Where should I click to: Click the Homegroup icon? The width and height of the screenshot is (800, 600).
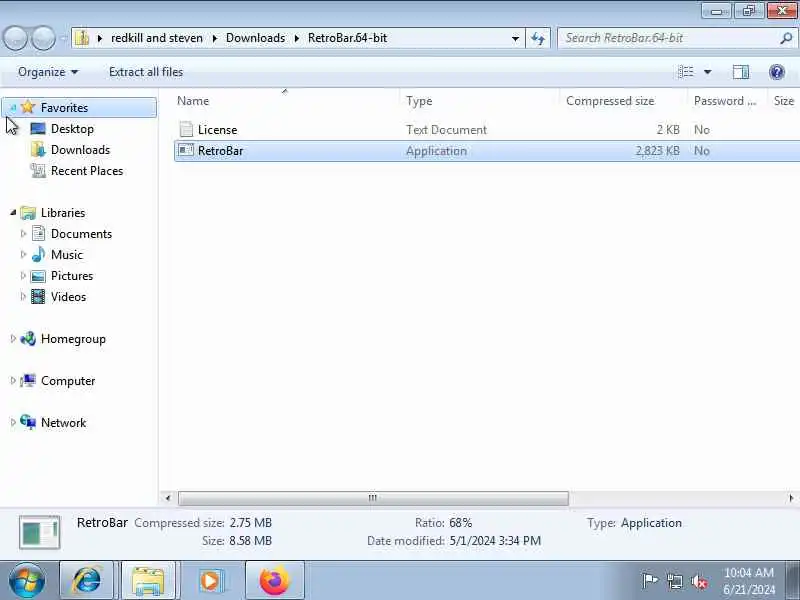point(28,339)
